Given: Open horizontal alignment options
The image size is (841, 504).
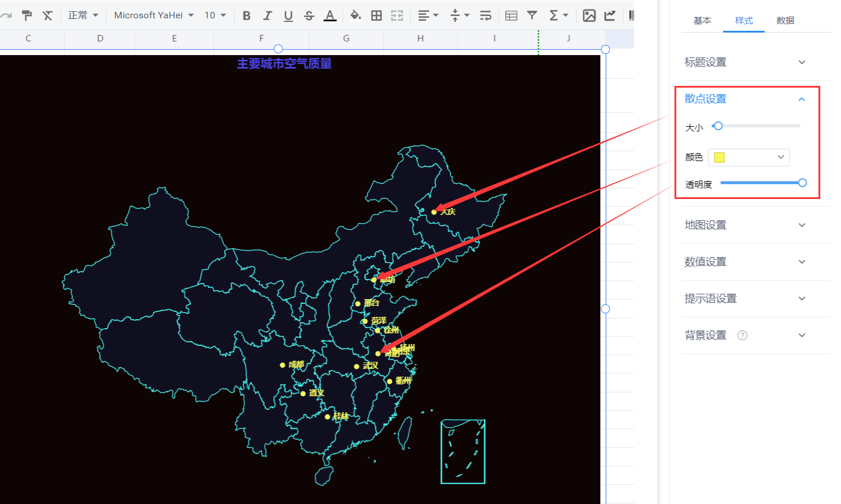Looking at the screenshot, I should click(428, 15).
